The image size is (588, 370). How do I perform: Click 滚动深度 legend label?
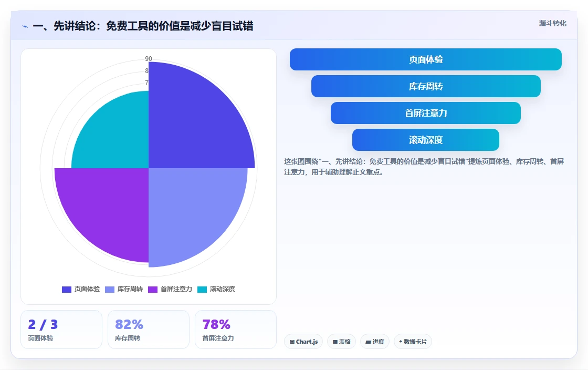click(223, 289)
